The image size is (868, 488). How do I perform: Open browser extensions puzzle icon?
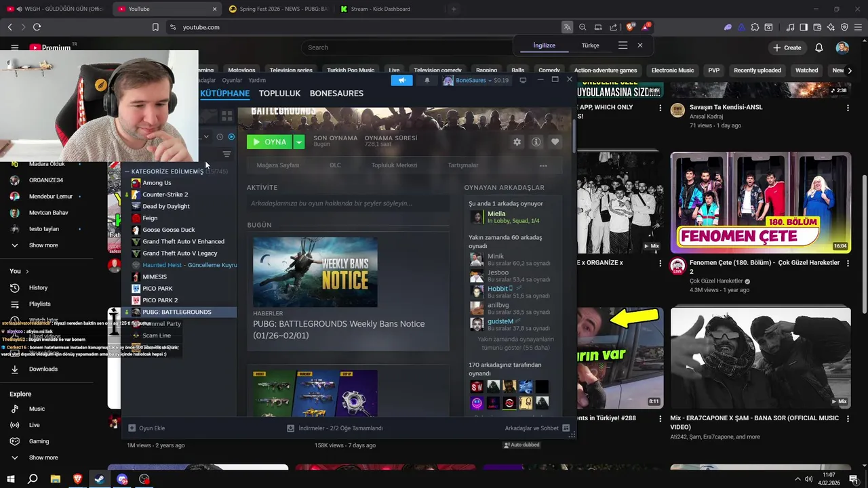pyautogui.click(x=755, y=27)
